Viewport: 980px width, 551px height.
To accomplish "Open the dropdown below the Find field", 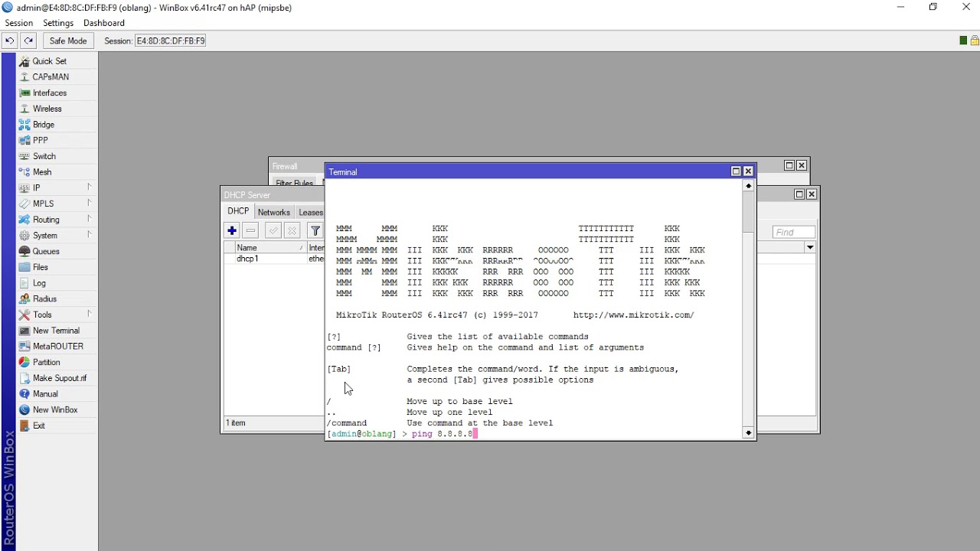I will [809, 247].
